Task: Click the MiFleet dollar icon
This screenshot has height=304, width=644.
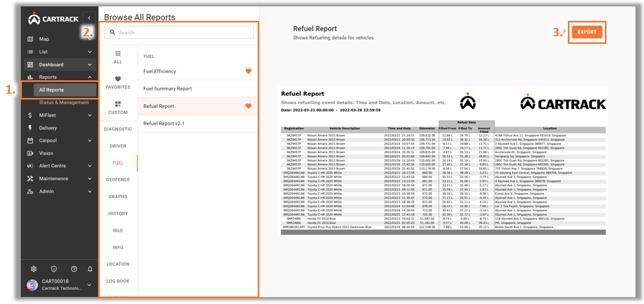Action: click(31, 115)
